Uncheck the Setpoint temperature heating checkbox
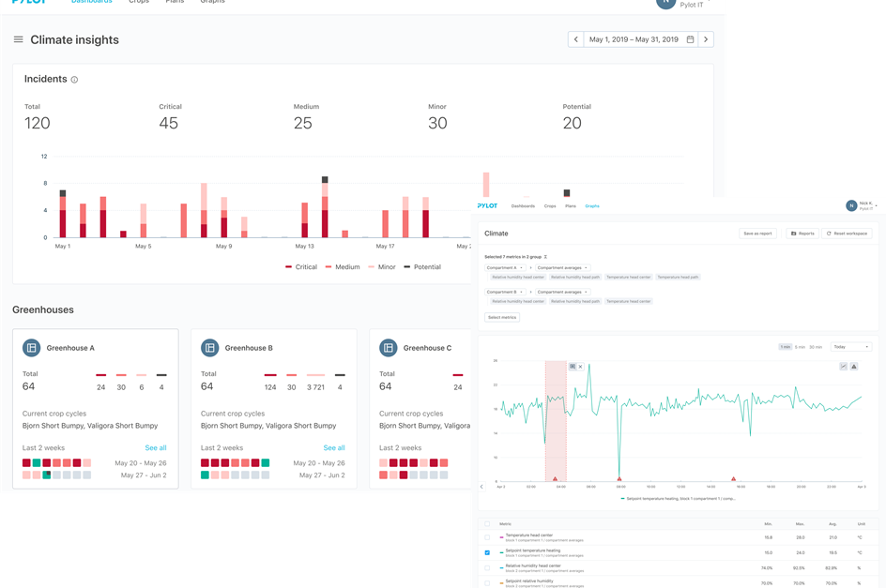The image size is (886, 588). [486, 552]
